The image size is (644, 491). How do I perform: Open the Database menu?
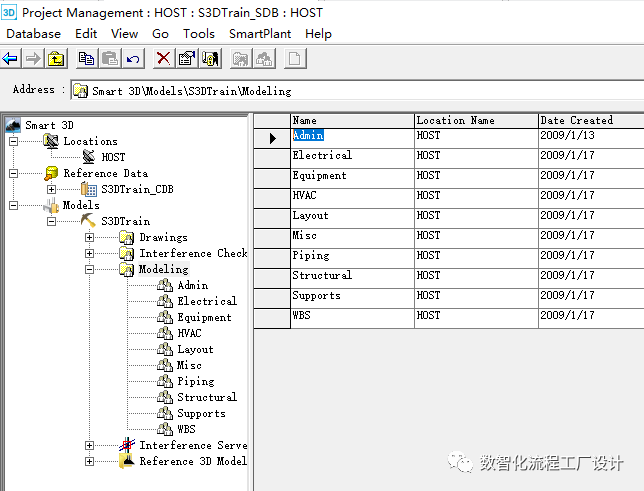tap(34, 34)
